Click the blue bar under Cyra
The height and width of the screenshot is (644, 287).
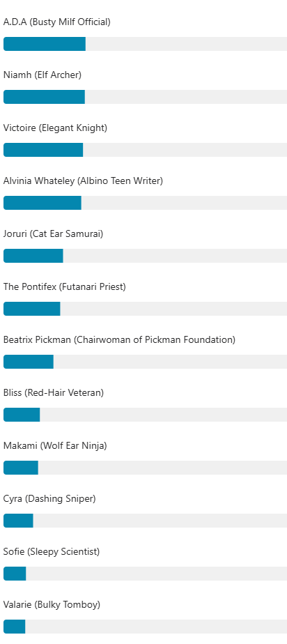(18, 521)
